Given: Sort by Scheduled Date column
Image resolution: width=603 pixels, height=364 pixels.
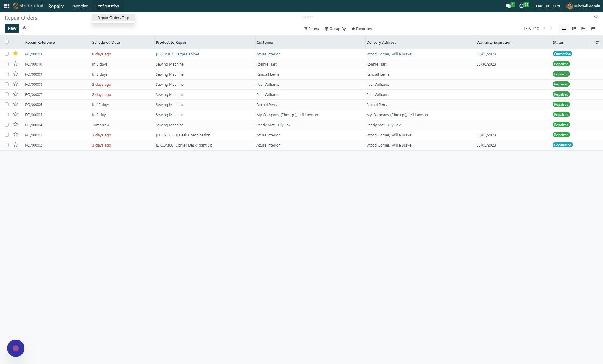Looking at the screenshot, I should click(106, 42).
